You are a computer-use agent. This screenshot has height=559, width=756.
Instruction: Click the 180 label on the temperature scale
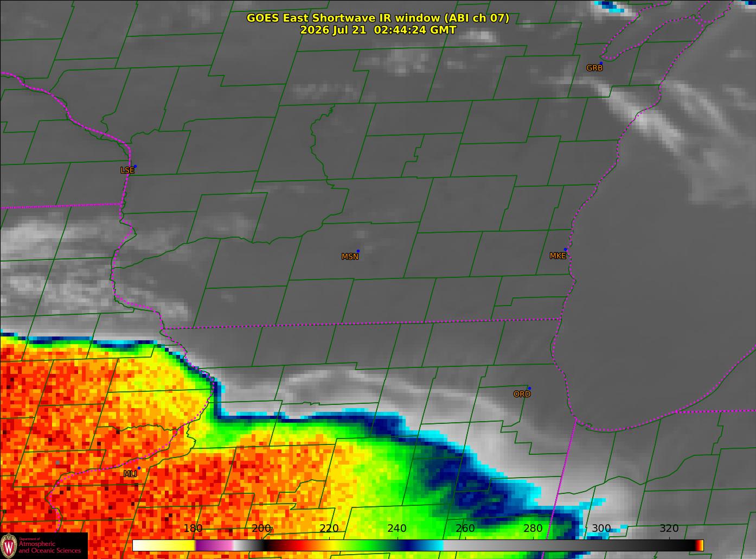193,529
